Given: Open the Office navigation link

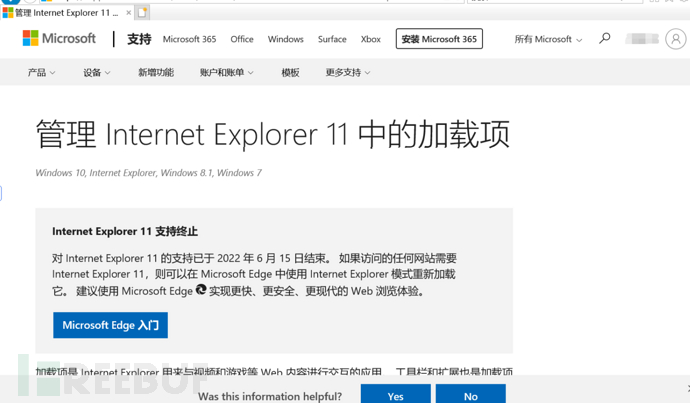Looking at the screenshot, I should (242, 39).
